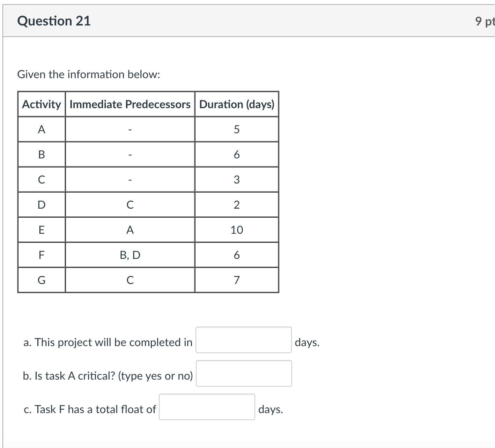Click the B, D predecessor cell
The height and width of the screenshot is (448, 495).
[x=130, y=255]
